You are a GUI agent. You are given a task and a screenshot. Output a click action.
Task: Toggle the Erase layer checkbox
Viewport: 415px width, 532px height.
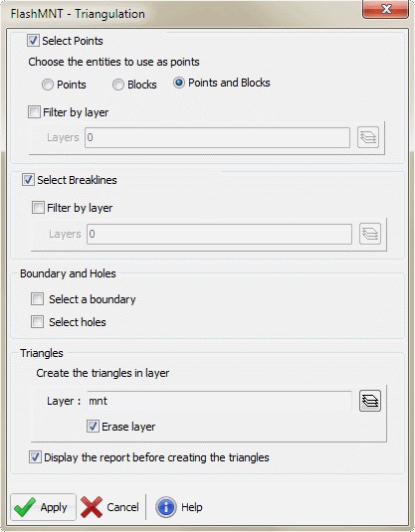point(93,427)
